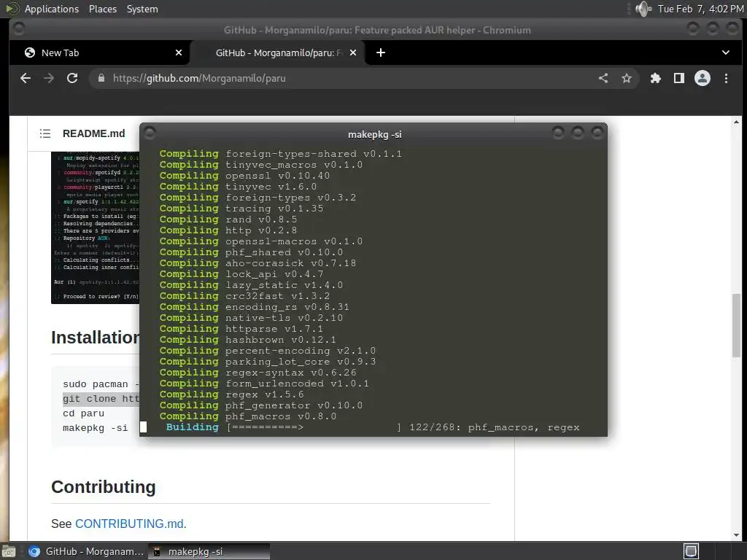This screenshot has width=747, height=560.
Task: Go back to the previous page
Action: [26, 78]
